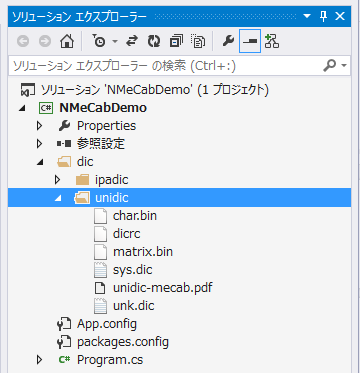The width and height of the screenshot is (360, 373).
Task: Select the solution 'NMeCabDemo' node
Action: (155, 90)
